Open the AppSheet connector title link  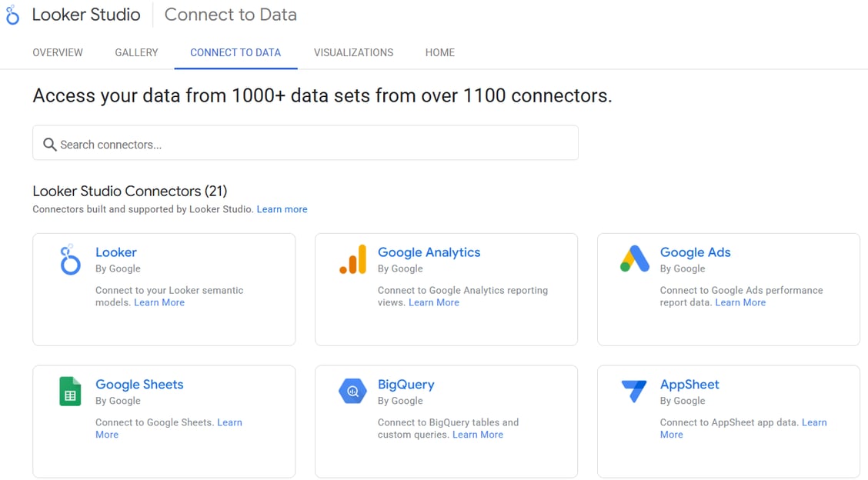[689, 385]
